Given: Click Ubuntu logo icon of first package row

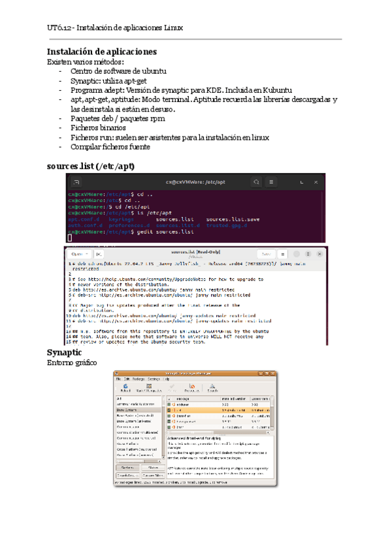Looking at the screenshot, I should (x=174, y=404).
